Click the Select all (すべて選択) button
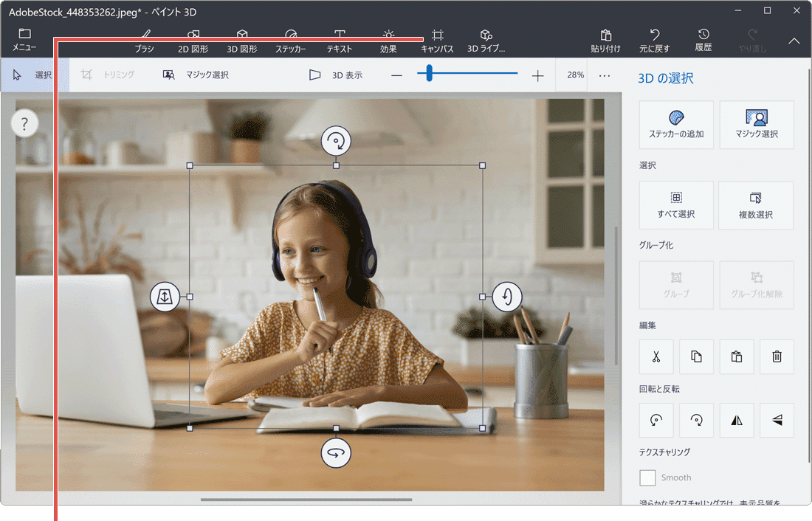The image size is (812, 521). pyautogui.click(x=676, y=205)
